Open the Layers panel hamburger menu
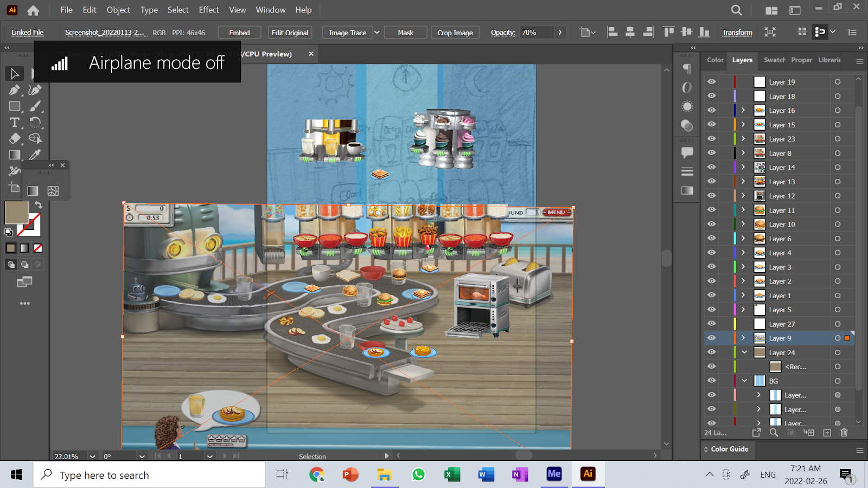Screen dimensions: 868x488 click(860, 61)
